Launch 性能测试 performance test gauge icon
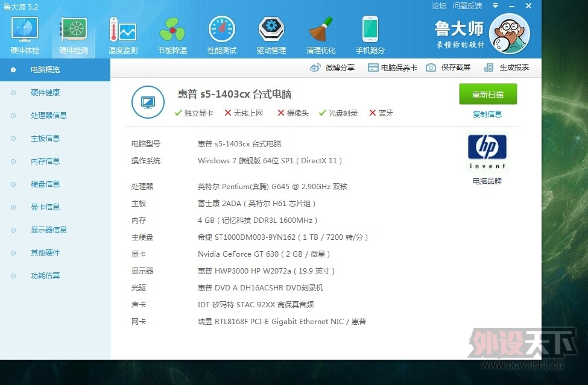The height and width of the screenshot is (385, 588). [221, 30]
